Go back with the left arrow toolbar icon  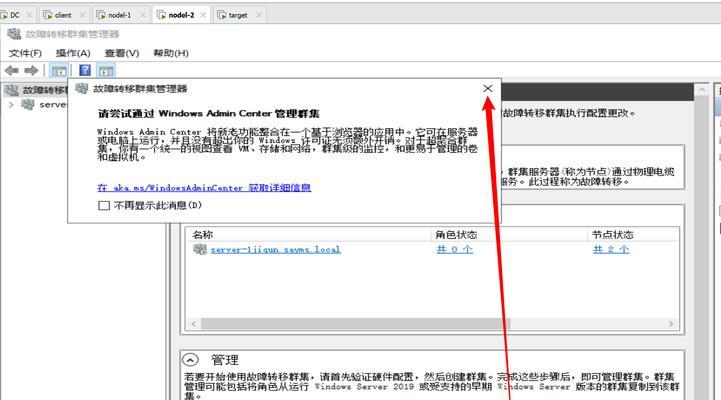11,70
